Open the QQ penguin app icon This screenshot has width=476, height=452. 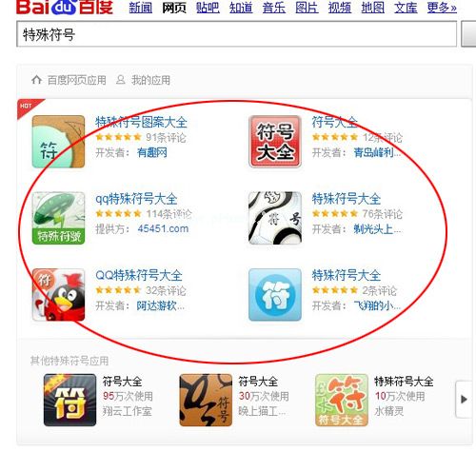(x=58, y=295)
